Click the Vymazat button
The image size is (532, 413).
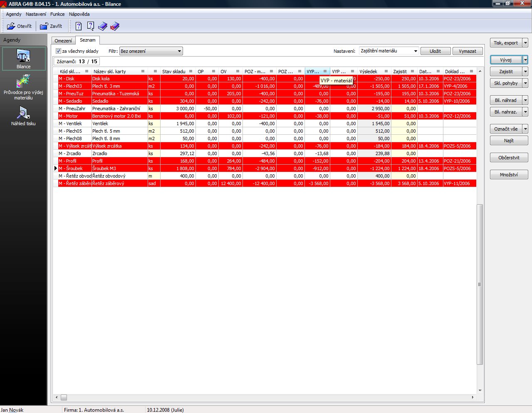coord(468,51)
